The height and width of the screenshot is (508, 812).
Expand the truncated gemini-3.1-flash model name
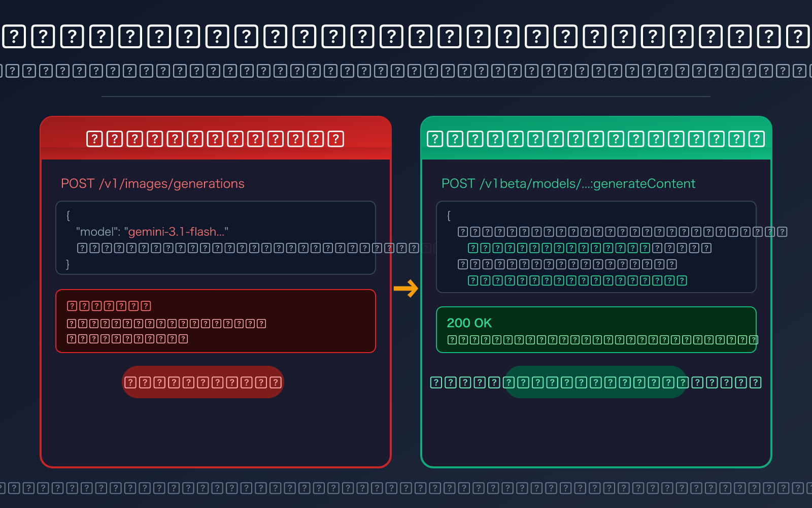178,231
